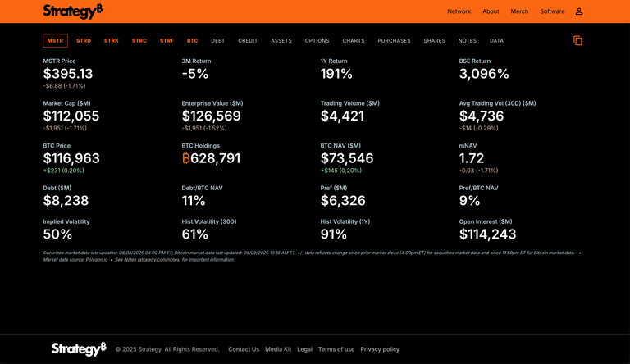Open the Privacy policy link

[x=380, y=349]
